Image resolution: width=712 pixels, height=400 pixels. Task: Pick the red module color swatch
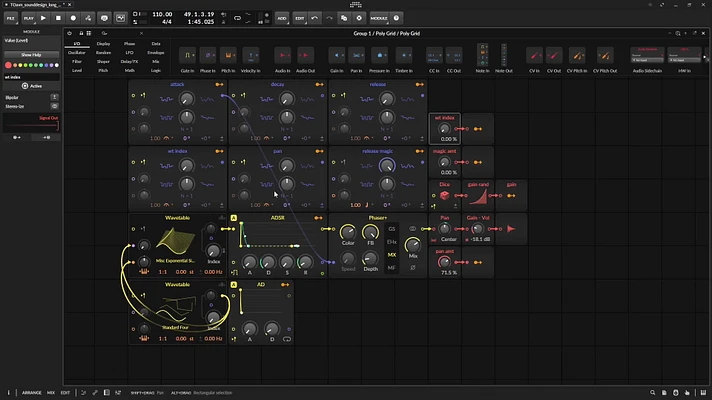(x=8, y=65)
